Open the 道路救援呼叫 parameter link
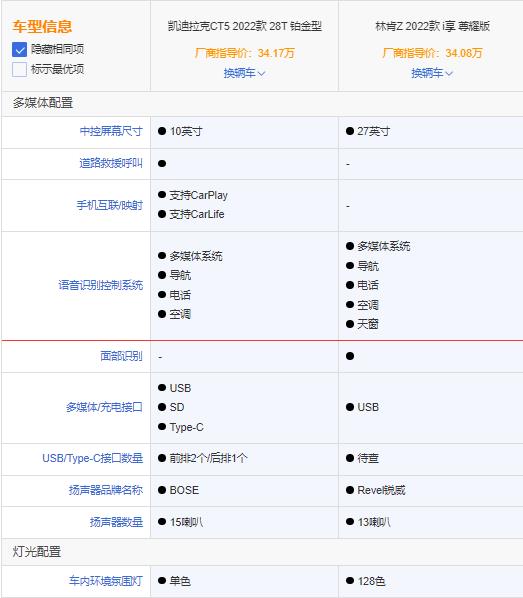The width and height of the screenshot is (523, 598). coord(111,163)
